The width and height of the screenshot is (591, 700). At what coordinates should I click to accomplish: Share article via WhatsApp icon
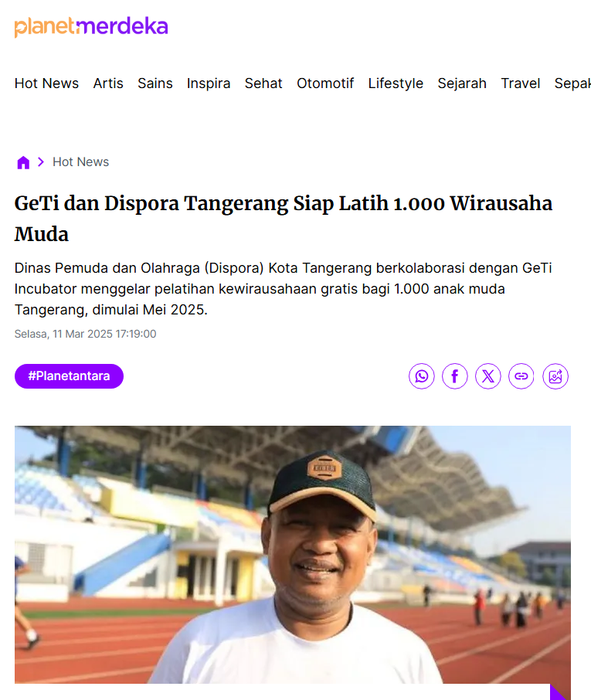[421, 376]
